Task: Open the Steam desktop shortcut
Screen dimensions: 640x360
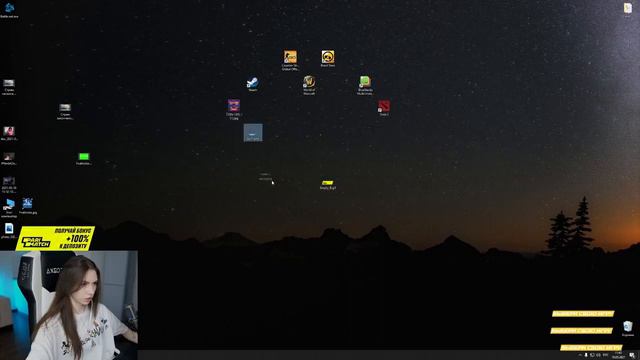Action: 252,83
